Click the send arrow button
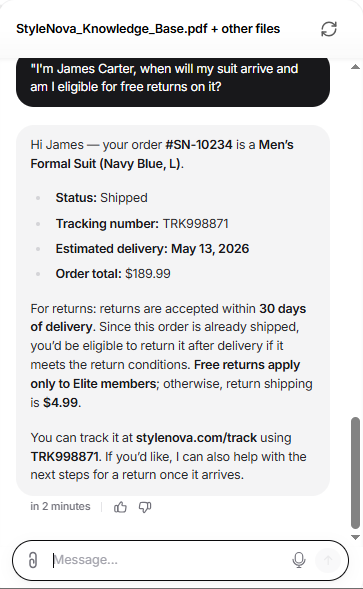Image resolution: width=363 pixels, height=589 pixels. 328,560
